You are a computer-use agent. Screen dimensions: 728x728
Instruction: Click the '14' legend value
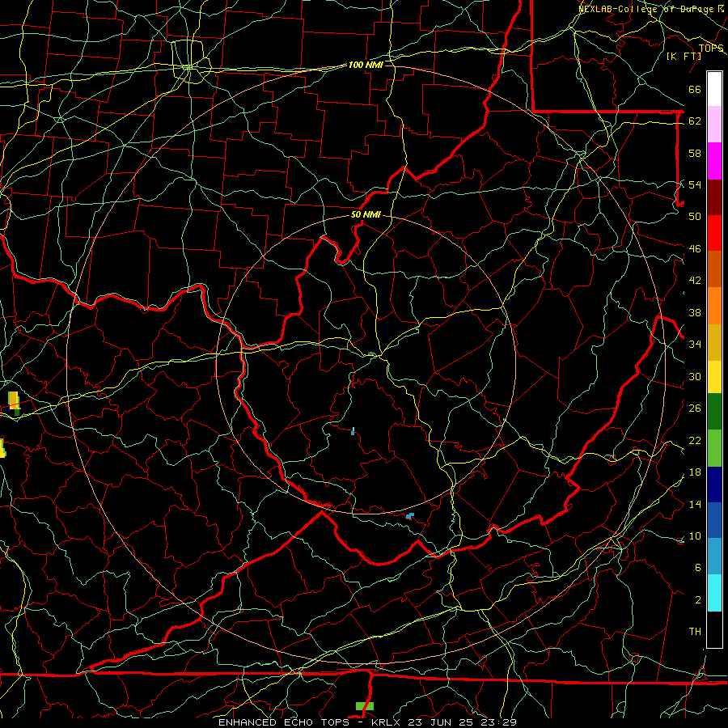(695, 504)
